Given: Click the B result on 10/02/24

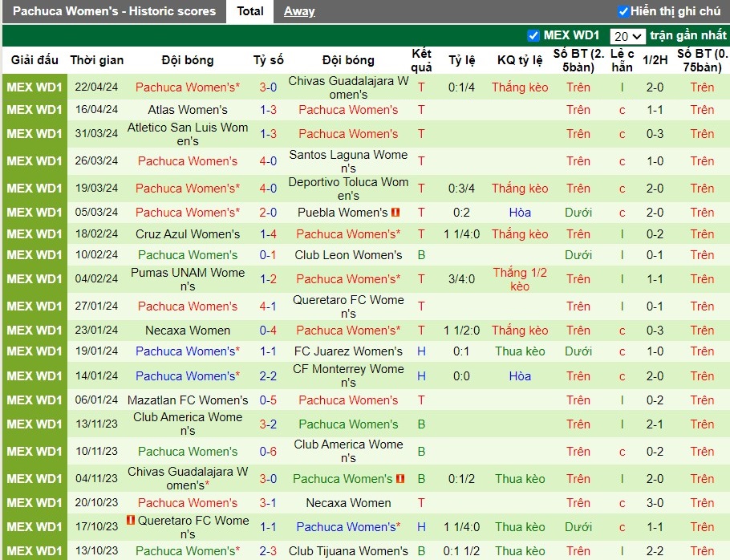Looking at the screenshot, I should click(421, 255).
